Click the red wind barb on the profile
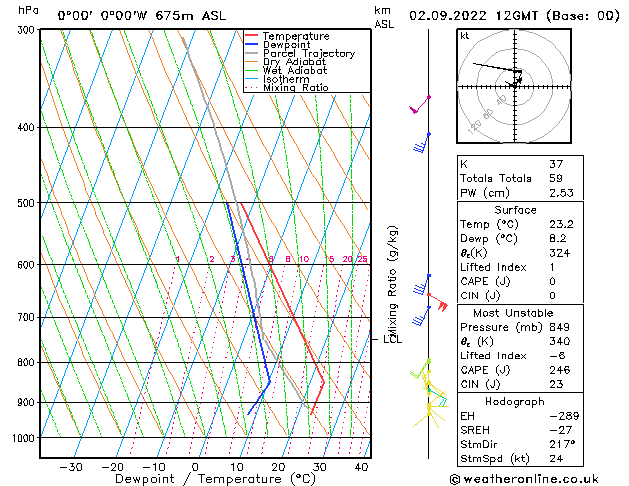Viewport: 629px width, 486px height. click(438, 302)
